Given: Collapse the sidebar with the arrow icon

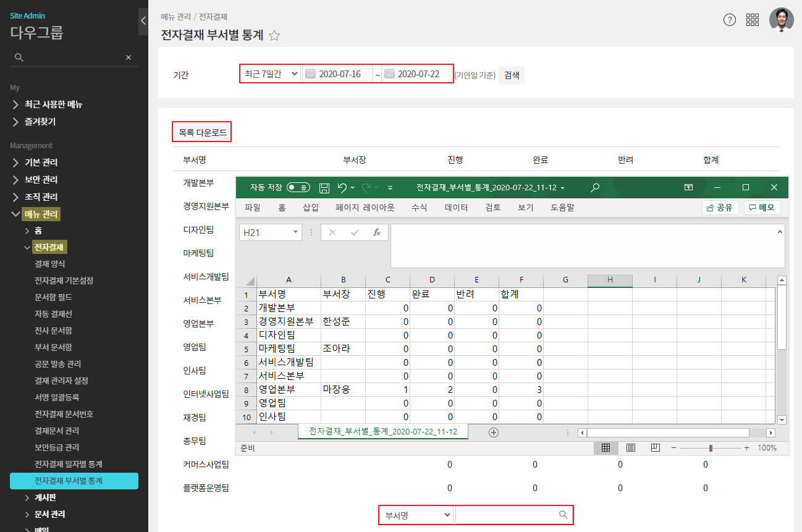Looking at the screenshot, I should pyautogui.click(x=143, y=21).
